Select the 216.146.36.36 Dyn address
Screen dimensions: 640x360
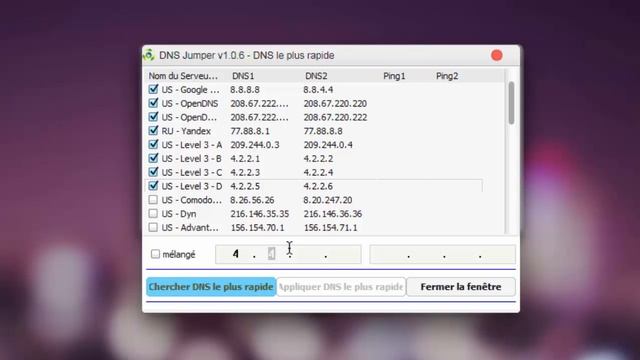coord(333,214)
